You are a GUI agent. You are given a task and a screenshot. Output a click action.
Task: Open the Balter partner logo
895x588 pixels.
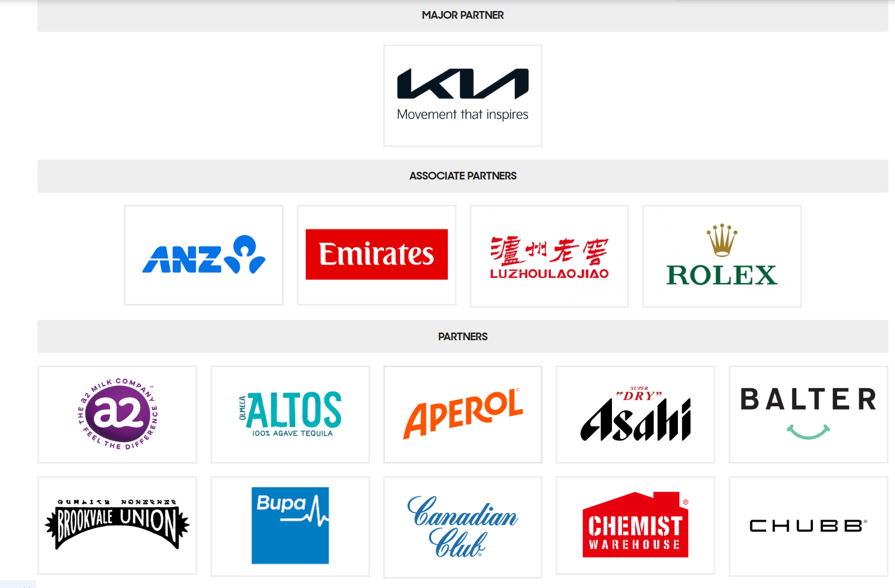point(809,415)
